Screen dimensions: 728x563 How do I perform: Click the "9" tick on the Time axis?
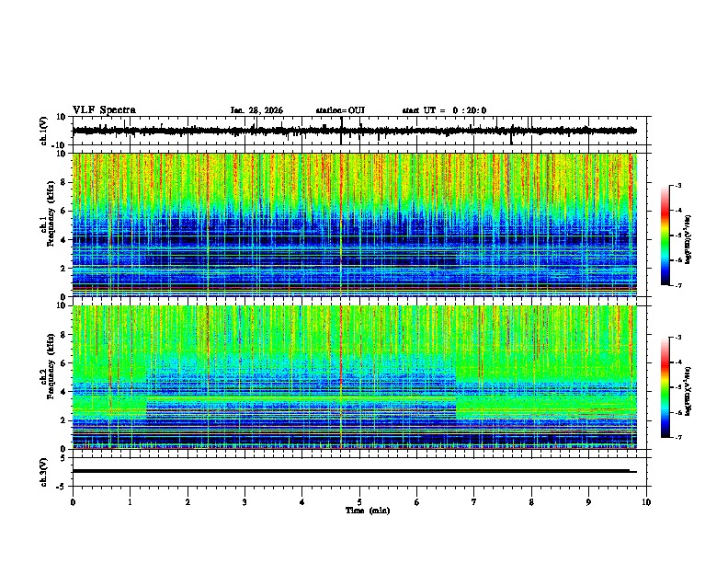[588, 502]
